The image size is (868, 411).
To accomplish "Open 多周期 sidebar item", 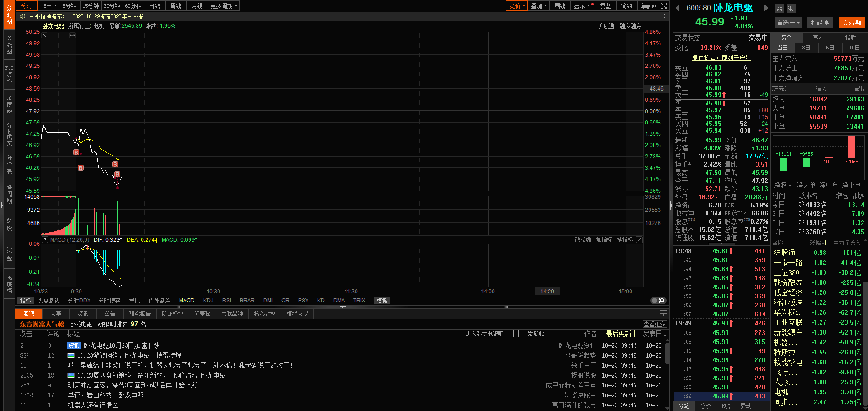I will point(9,194).
